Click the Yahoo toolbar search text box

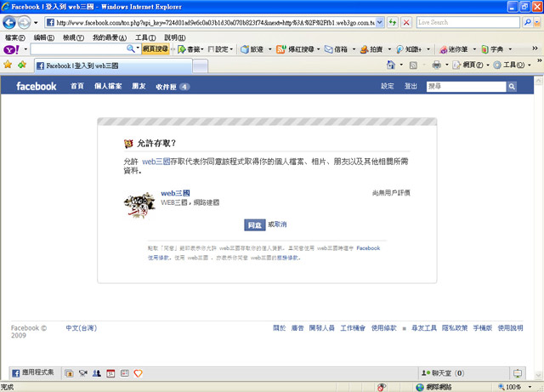[78, 49]
